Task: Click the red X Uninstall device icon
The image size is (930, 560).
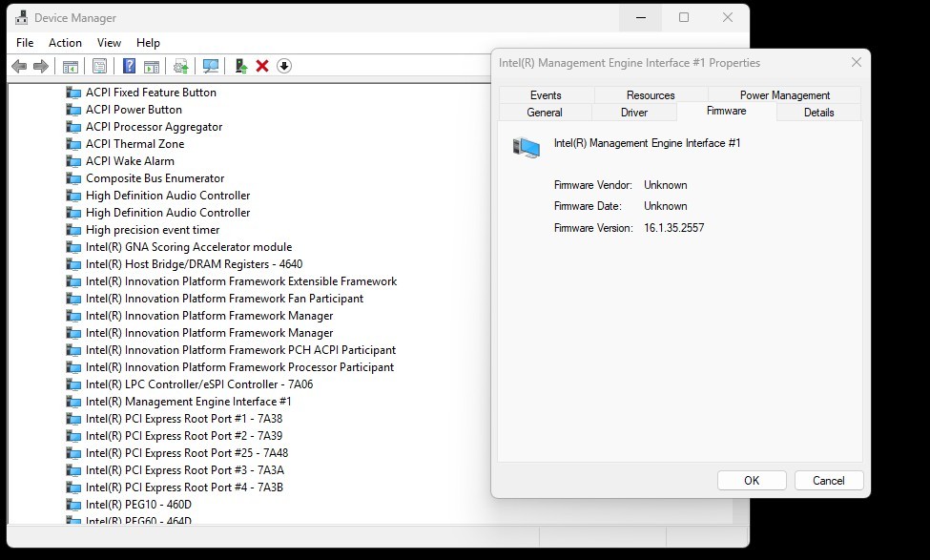Action: [262, 66]
